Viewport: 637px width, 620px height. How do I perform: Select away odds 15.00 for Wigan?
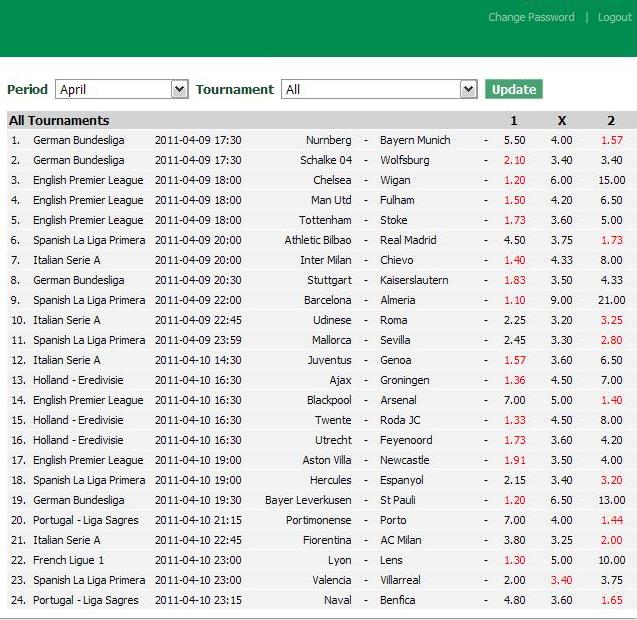coord(611,180)
